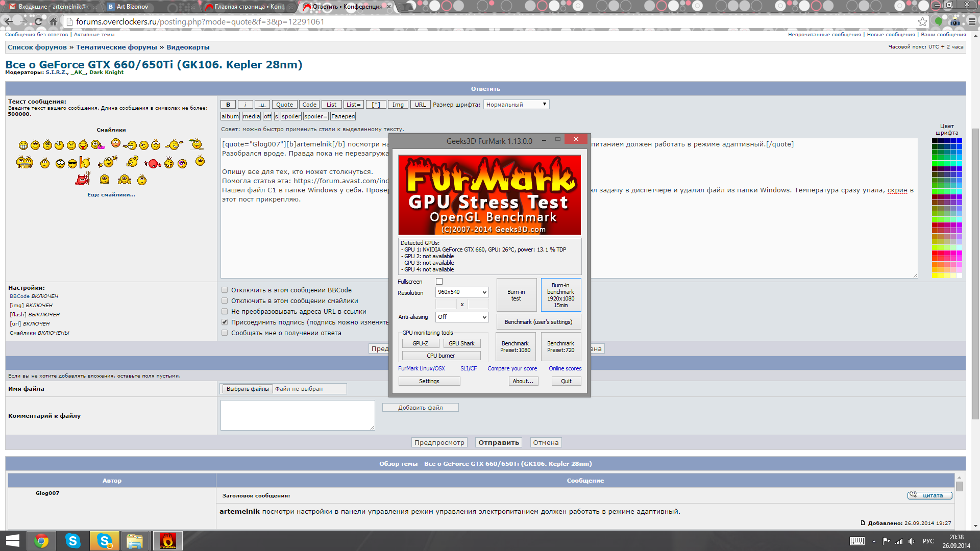Open the font size 'Нормальный' dropdown
This screenshot has height=551, width=980.
pos(516,105)
